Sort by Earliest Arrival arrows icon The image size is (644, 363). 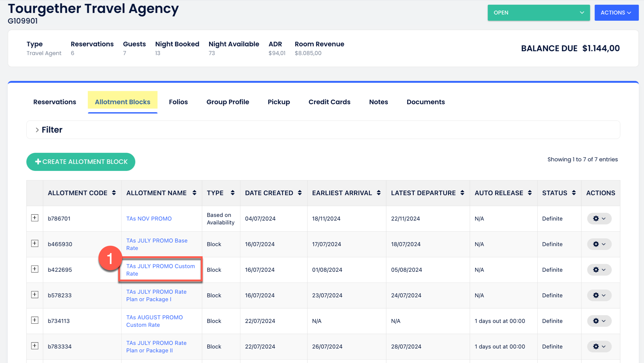[x=379, y=193]
